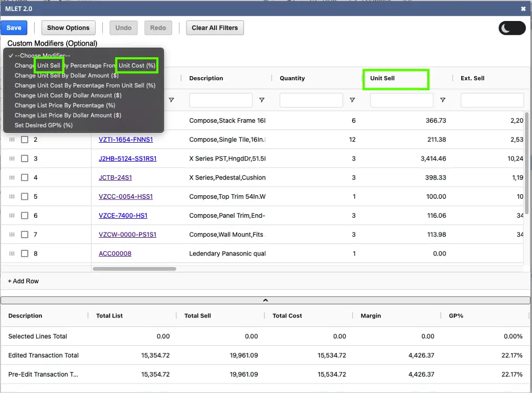Click the filter icon beside Description filter box
This screenshot has width=532, height=393.
tap(262, 100)
